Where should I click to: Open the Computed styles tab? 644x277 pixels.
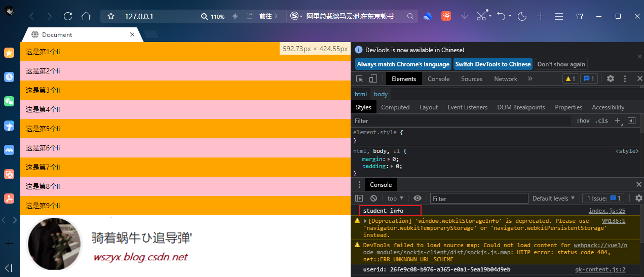pyautogui.click(x=395, y=107)
